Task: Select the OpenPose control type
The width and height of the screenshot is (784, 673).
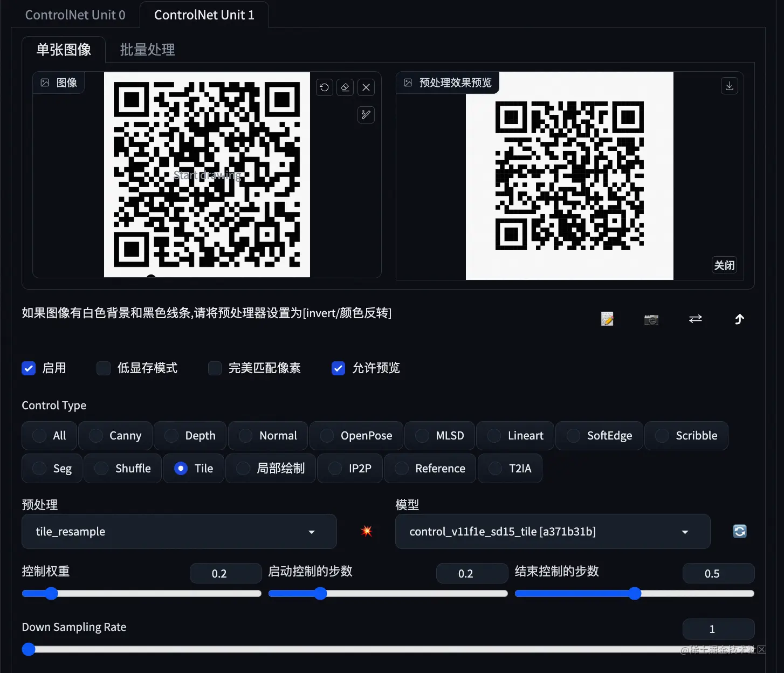Action: 356,436
